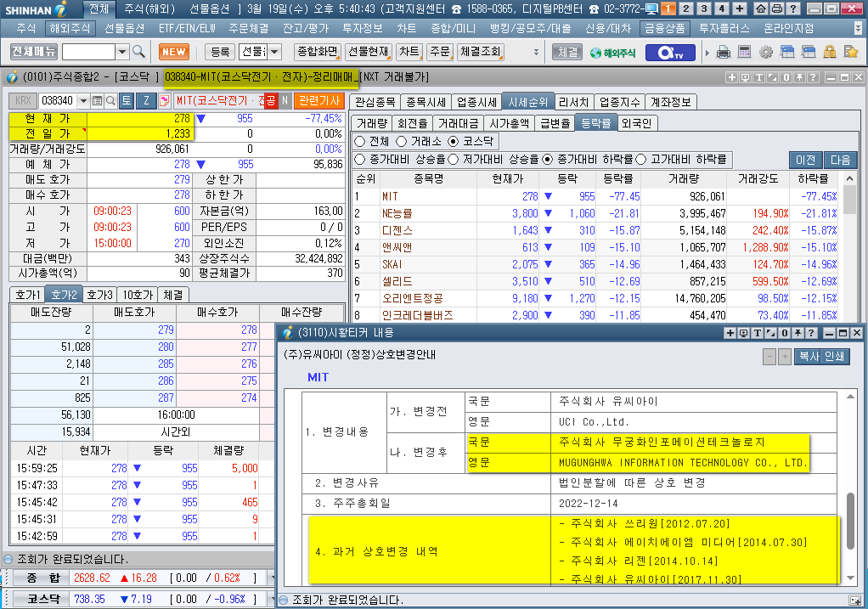Viewport: 868px width, 609px height.
Task: Select 저가대비 상승률 radio option
Action: [x=454, y=160]
